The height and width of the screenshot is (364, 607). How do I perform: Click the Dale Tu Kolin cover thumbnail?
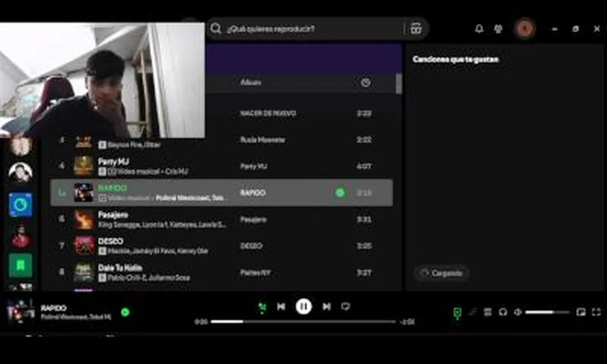[x=83, y=272]
